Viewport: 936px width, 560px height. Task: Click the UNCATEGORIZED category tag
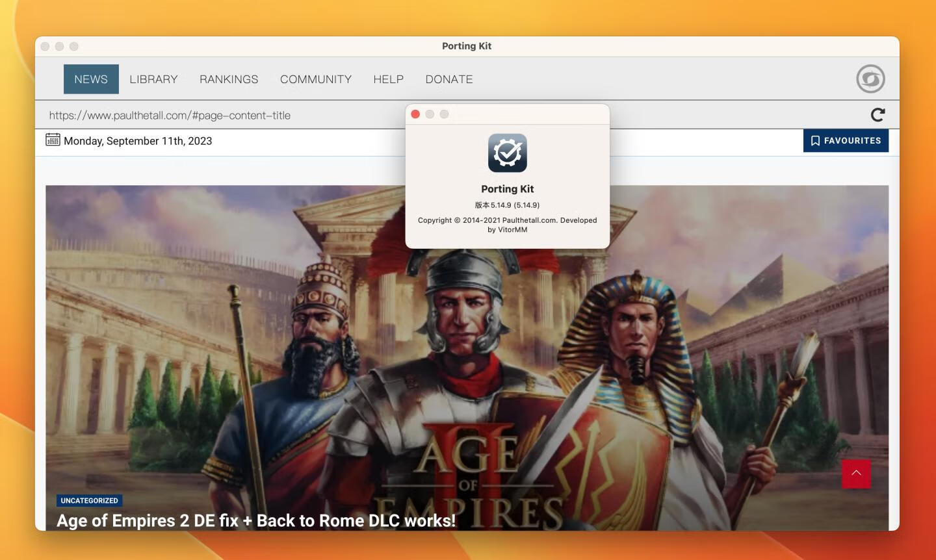(89, 501)
